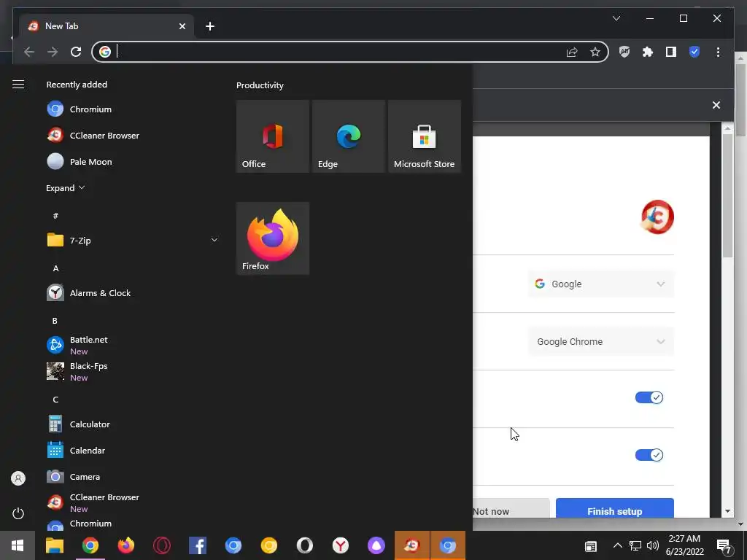
Task: Open the blue security shield icon
Action: click(x=694, y=52)
